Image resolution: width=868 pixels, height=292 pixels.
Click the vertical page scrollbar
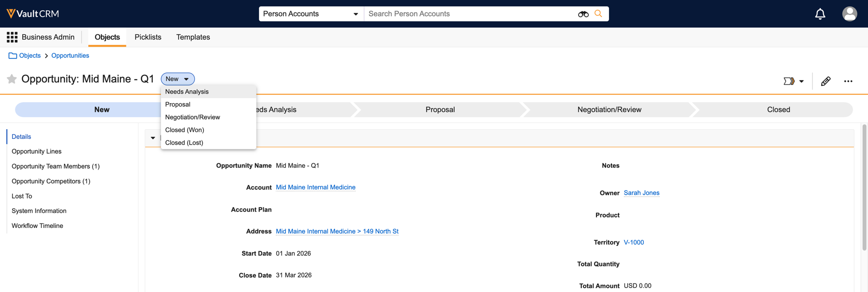(x=864, y=188)
